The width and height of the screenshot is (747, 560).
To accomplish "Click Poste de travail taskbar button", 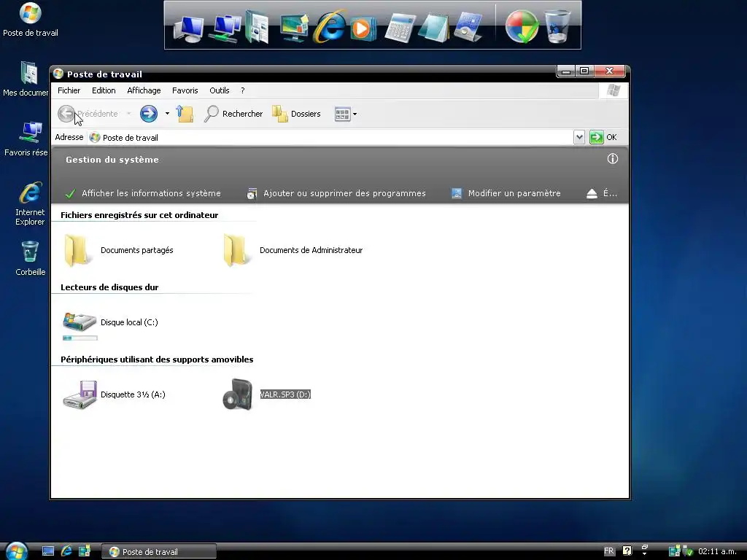I will [x=159, y=551].
